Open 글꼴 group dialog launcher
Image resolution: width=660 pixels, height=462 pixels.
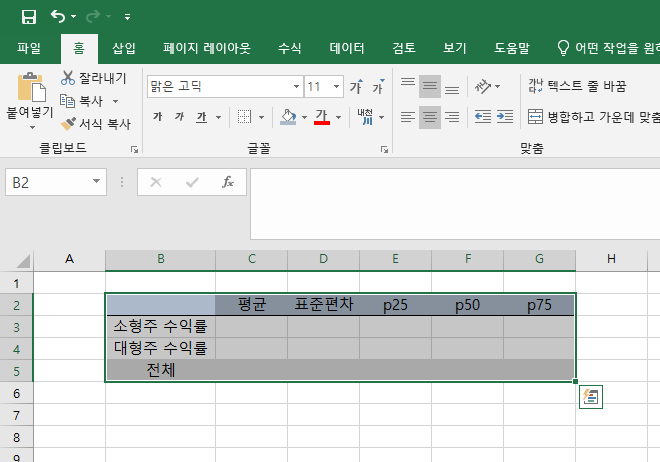[384, 149]
